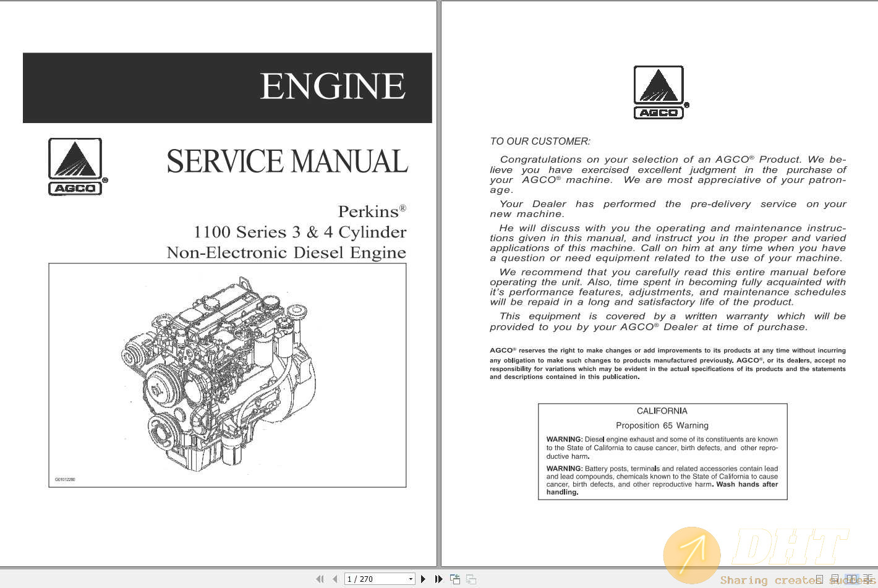Image resolution: width=878 pixels, height=588 pixels.
Task: Jump to the first page of the manual
Action: 321,579
